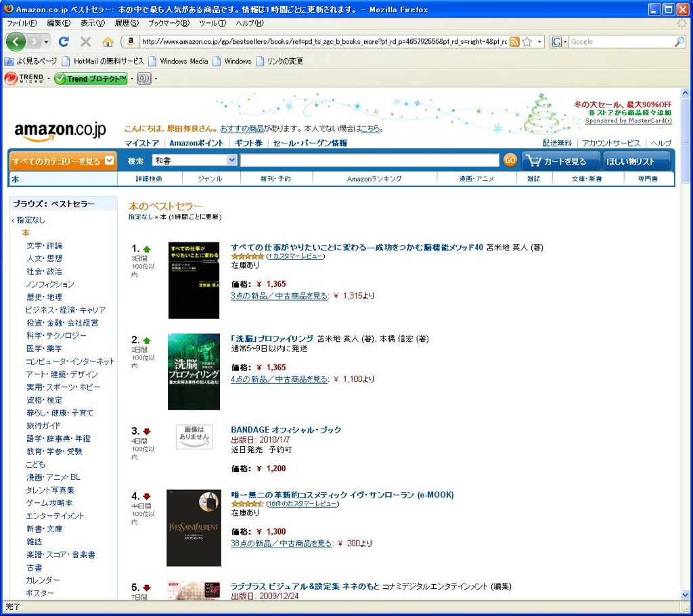
Task: Click the wireless signal icon in Trend toolbar
Action: (143, 79)
